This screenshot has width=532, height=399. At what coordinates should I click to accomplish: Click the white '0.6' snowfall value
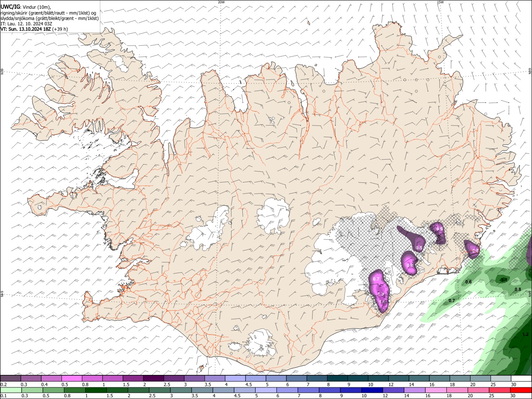(440, 229)
